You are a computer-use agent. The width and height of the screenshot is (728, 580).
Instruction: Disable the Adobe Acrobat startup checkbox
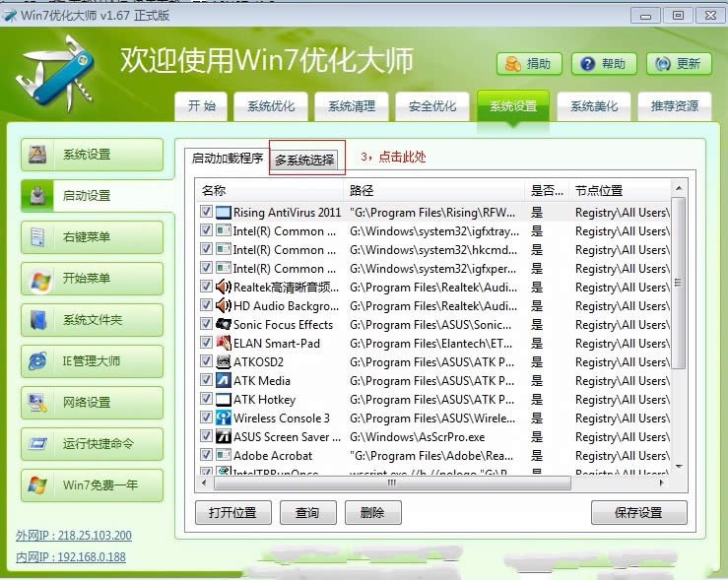pyautogui.click(x=206, y=456)
